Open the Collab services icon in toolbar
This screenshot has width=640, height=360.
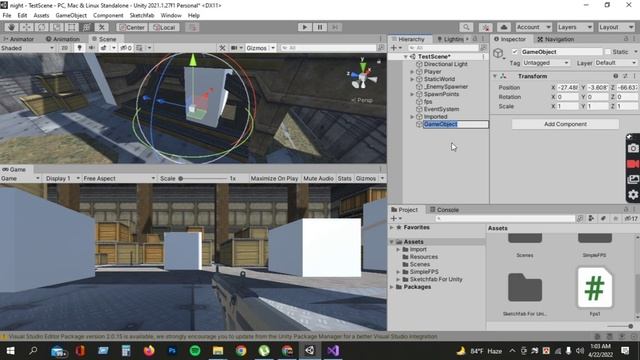486,27
